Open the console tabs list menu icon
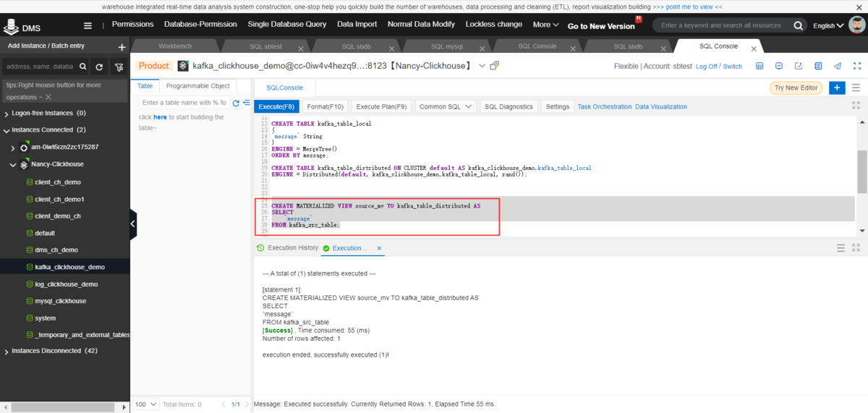This screenshot has height=413, width=868. [857, 88]
